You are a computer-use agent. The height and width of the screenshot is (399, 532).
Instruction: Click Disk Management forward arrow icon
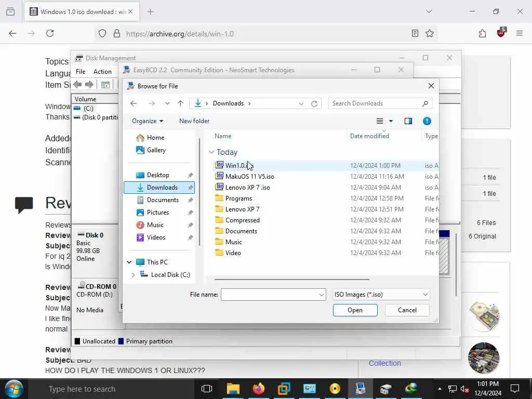click(x=89, y=85)
